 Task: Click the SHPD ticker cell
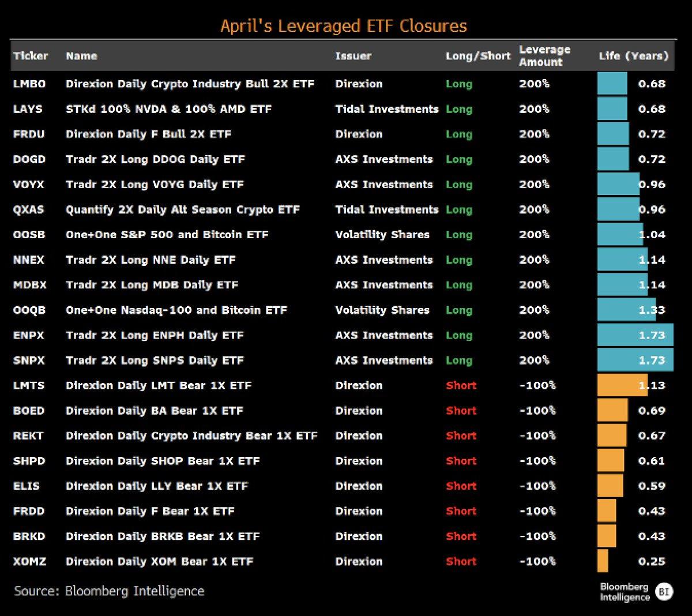coord(29,461)
